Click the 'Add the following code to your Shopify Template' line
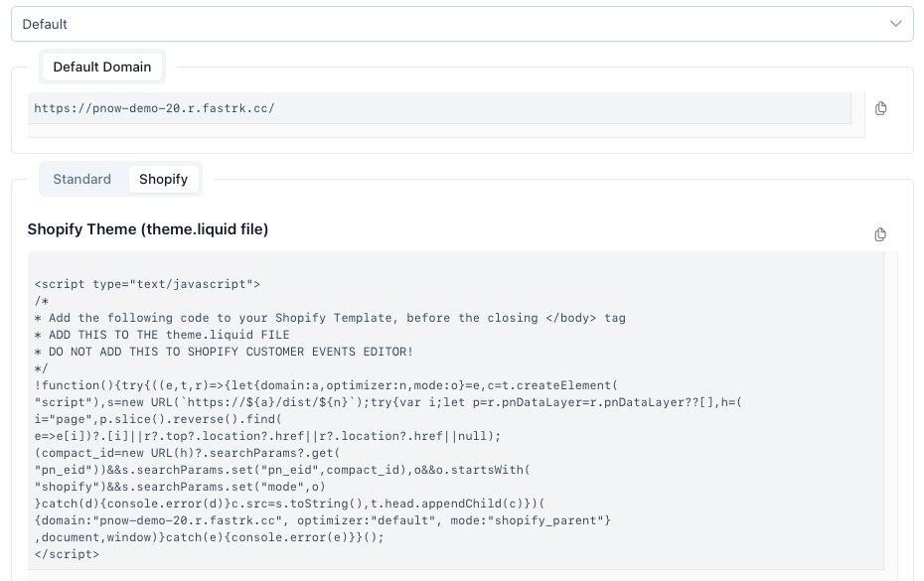The height and width of the screenshot is (581, 924). 330,318
